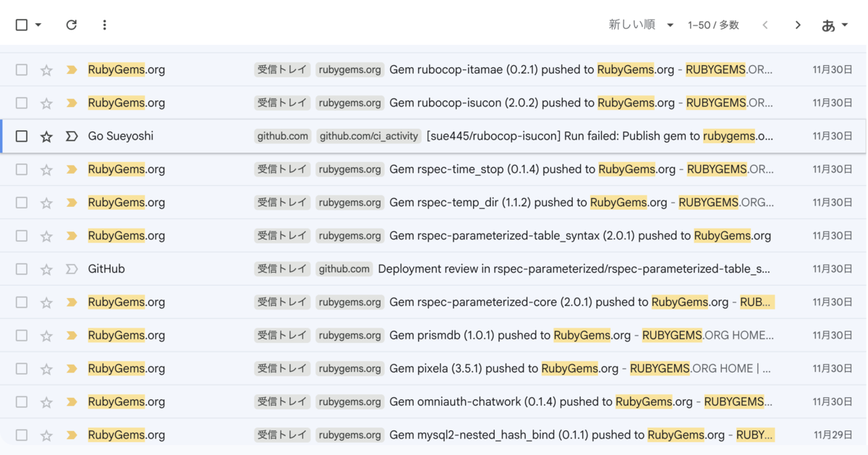Go to the next page of results
This screenshot has width=868, height=455.
coord(798,25)
